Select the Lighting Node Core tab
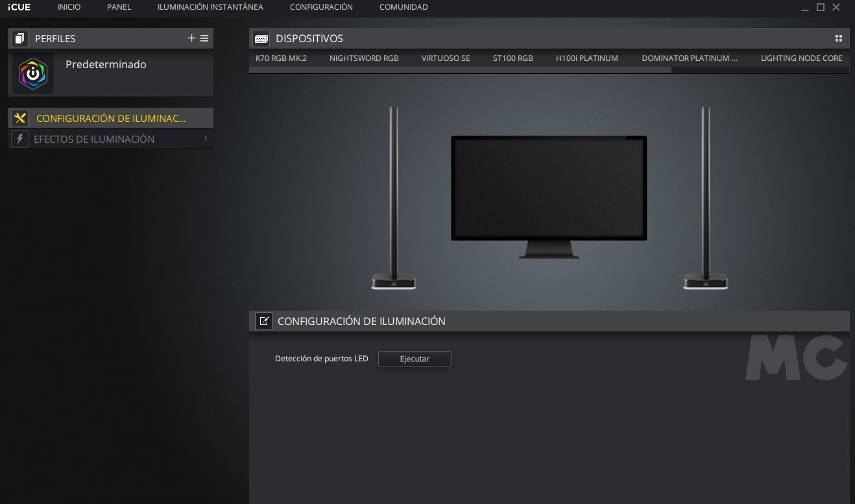 pos(801,58)
